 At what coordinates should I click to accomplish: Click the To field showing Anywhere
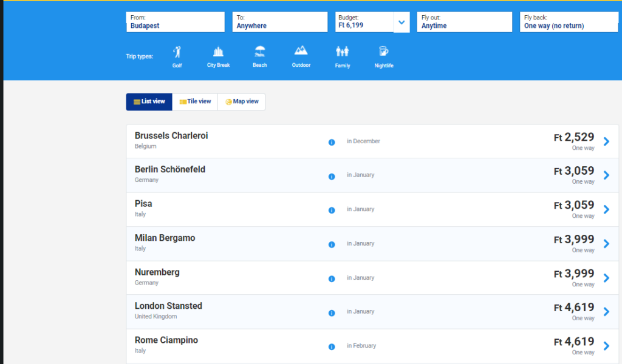coord(279,22)
